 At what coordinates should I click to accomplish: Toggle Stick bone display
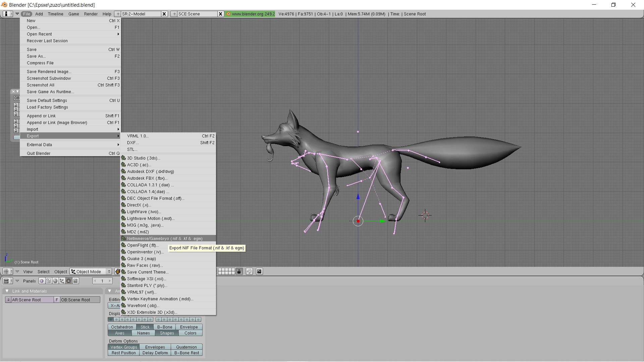click(x=145, y=327)
